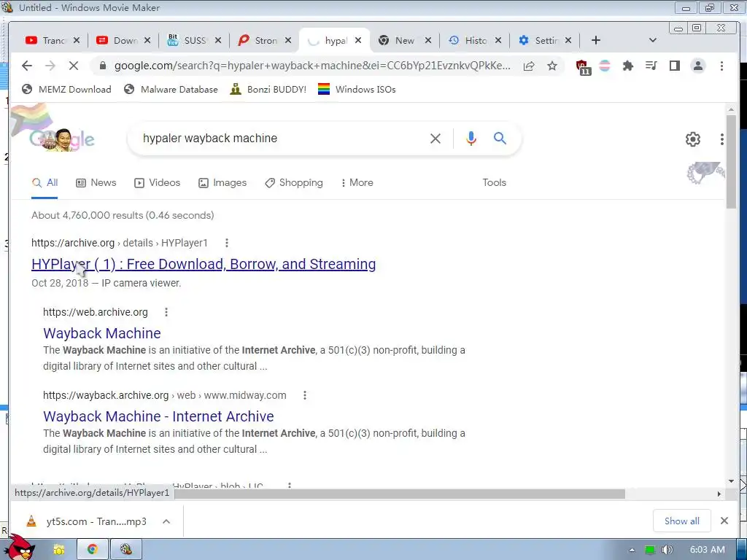Toggle the Chrome side panel
Viewport: 747px width, 560px height.
pyautogui.click(x=675, y=66)
